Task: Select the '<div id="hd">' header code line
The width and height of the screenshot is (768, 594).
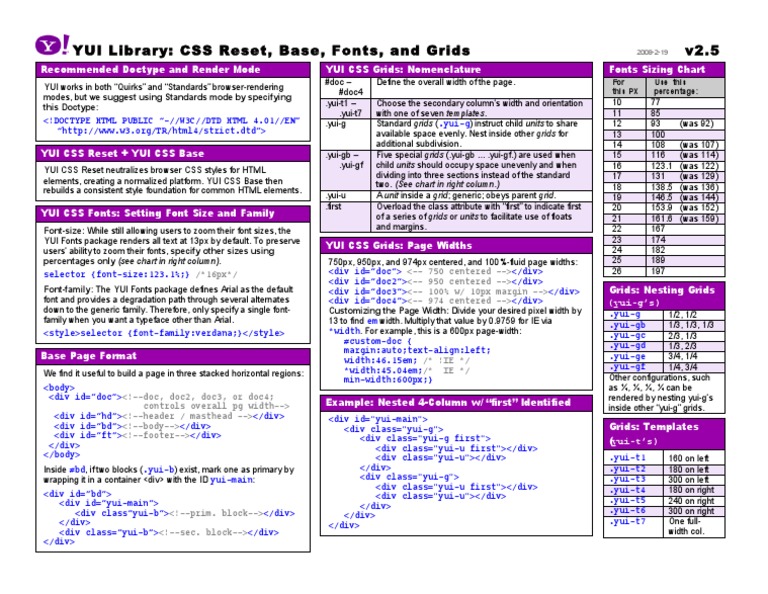Action: (x=169, y=416)
